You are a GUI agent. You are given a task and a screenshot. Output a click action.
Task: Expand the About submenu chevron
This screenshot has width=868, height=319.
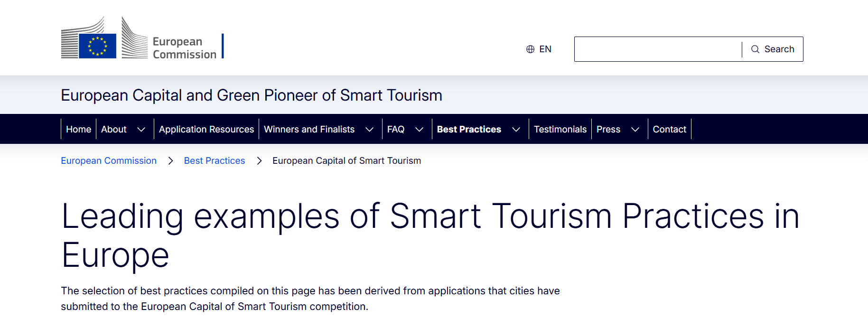tap(141, 129)
